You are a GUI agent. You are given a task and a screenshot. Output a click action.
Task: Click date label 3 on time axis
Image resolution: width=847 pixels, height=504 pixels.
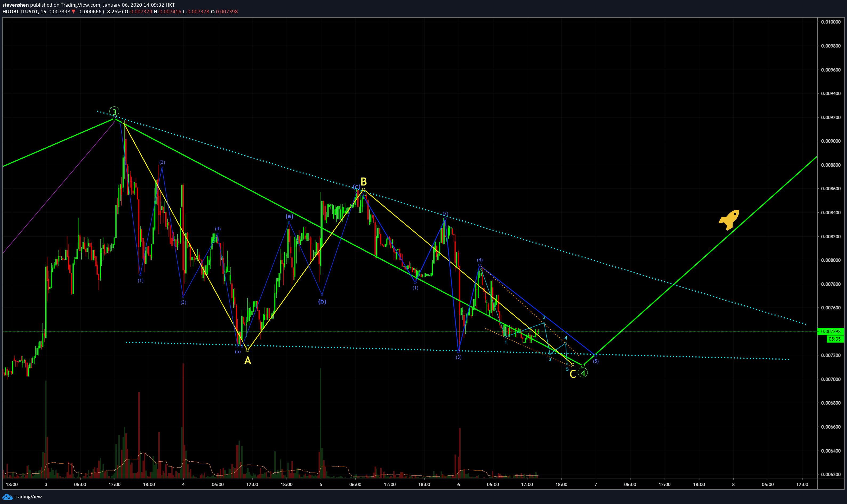pyautogui.click(x=46, y=484)
